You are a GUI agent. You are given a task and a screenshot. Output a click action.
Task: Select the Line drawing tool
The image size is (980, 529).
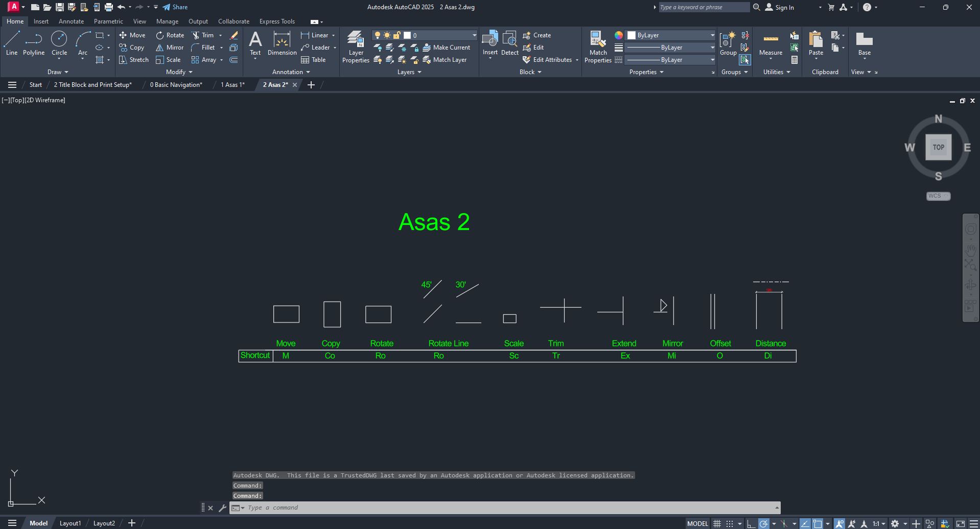11,43
